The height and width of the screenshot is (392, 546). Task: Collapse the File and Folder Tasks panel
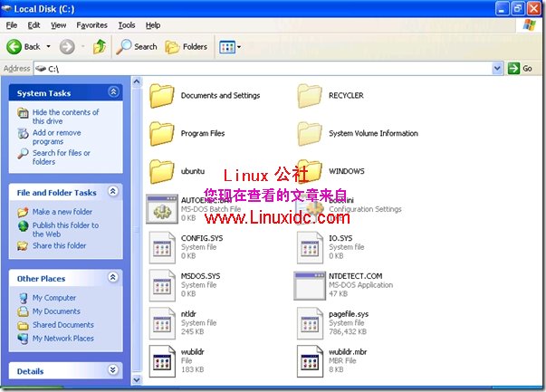tap(113, 191)
